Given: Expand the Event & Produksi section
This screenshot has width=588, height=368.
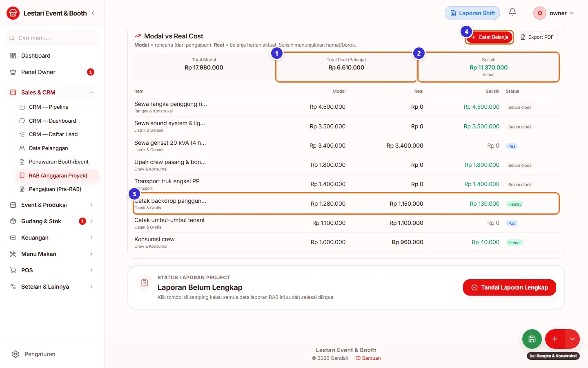Looking at the screenshot, I should click(52, 205).
